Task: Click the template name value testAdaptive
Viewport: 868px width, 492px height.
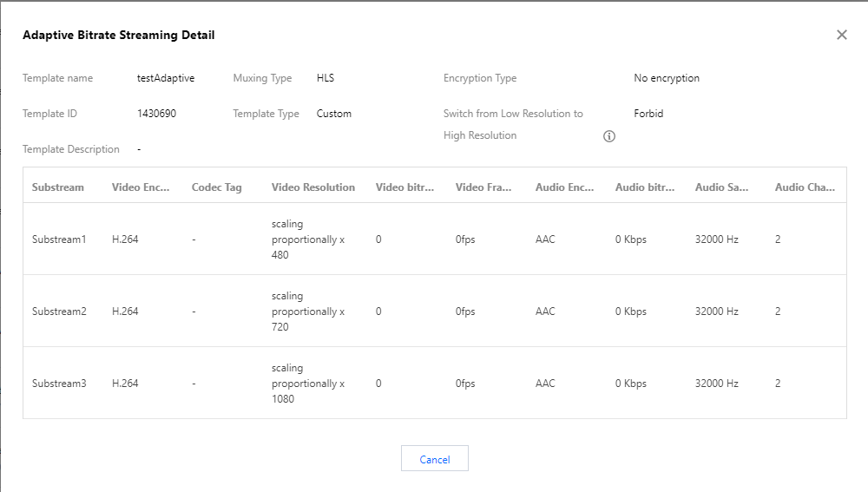Action: pos(166,78)
